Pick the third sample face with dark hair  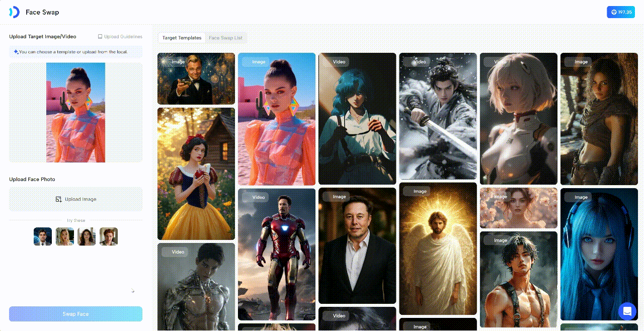87,236
